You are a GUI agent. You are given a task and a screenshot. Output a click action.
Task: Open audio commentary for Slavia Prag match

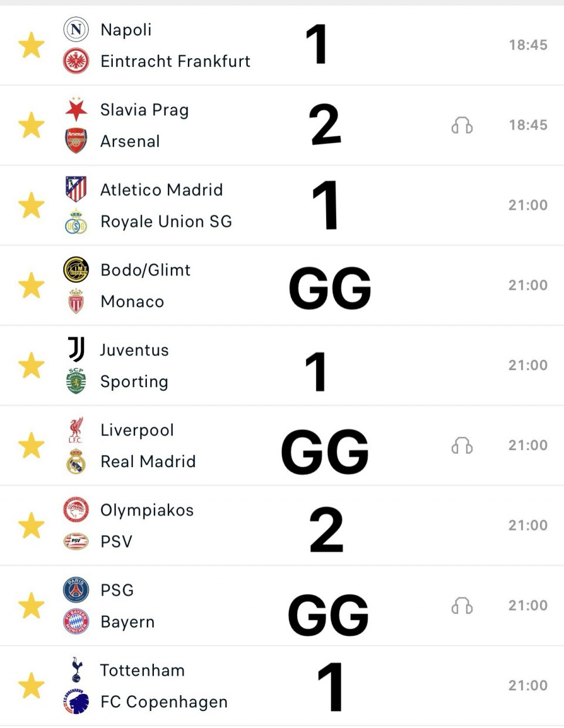(x=462, y=125)
